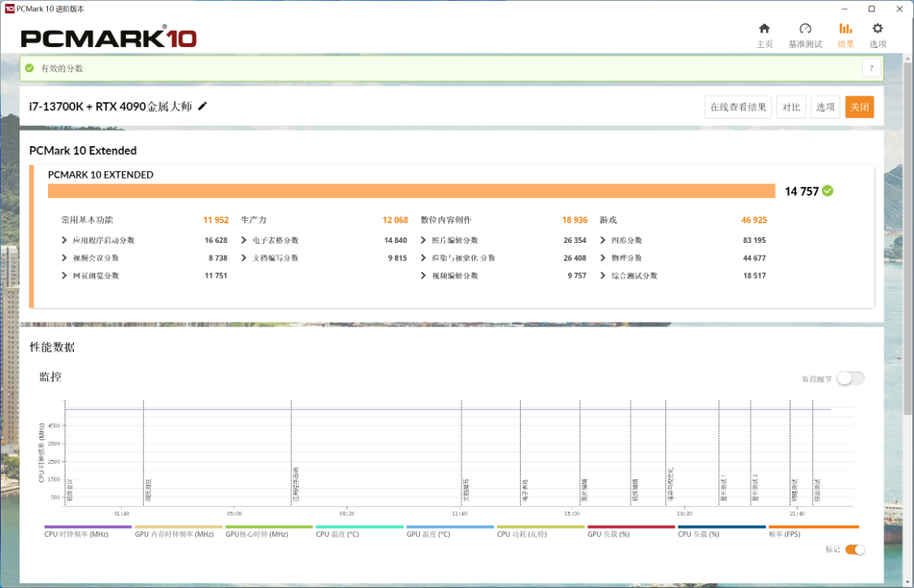
Task: Click the compare (对比) button
Action: coord(791,107)
